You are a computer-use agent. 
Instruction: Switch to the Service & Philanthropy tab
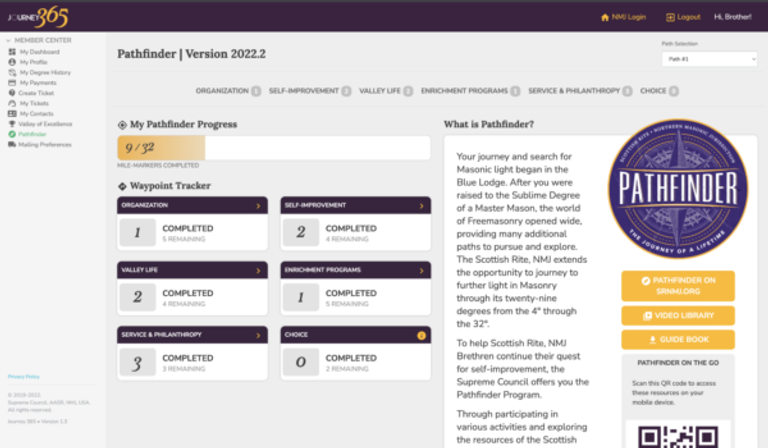[580, 91]
